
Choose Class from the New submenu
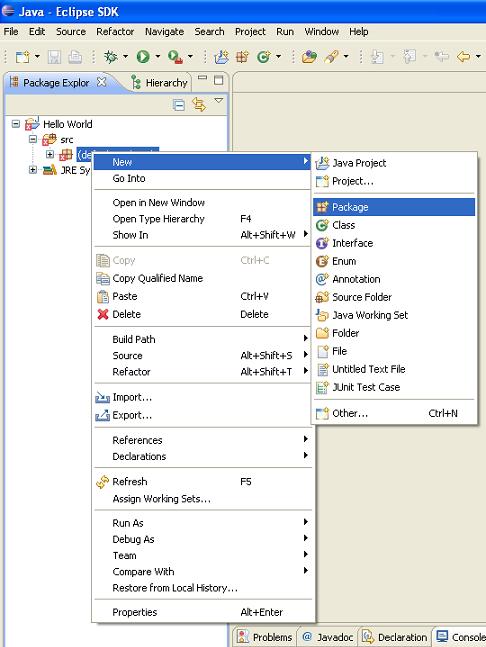pyautogui.click(x=394, y=225)
